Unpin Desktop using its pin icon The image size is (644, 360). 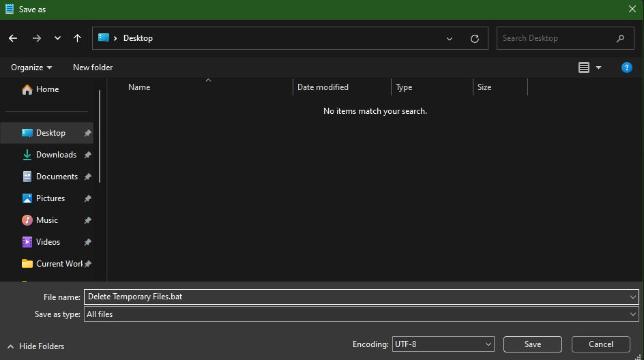(87, 134)
